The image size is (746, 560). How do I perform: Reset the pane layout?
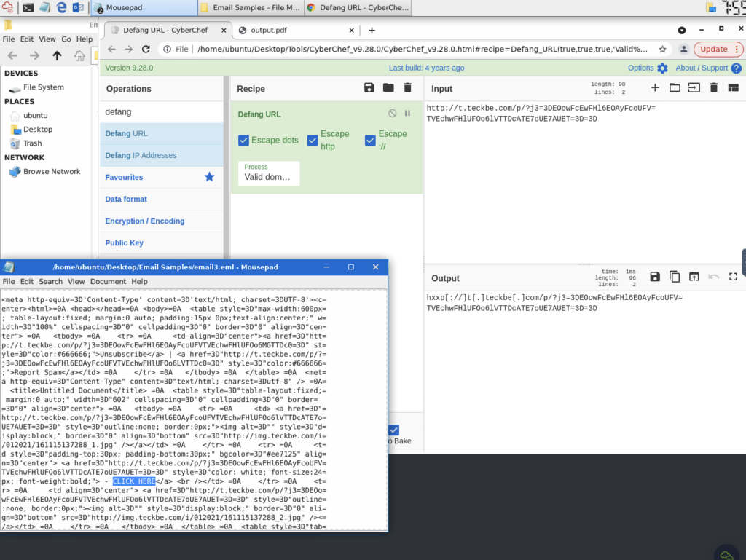tap(733, 88)
